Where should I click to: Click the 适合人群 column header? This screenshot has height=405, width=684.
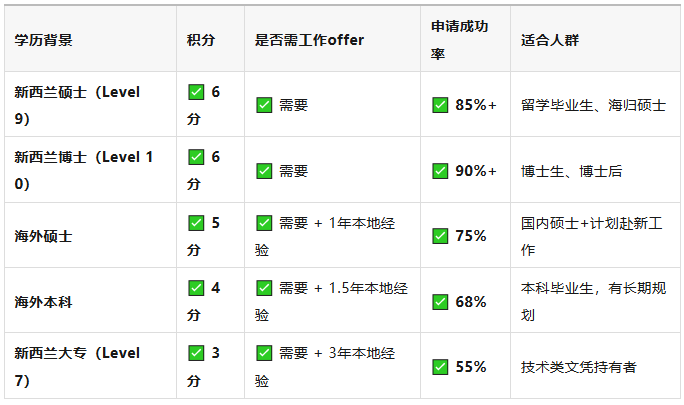click(550, 40)
